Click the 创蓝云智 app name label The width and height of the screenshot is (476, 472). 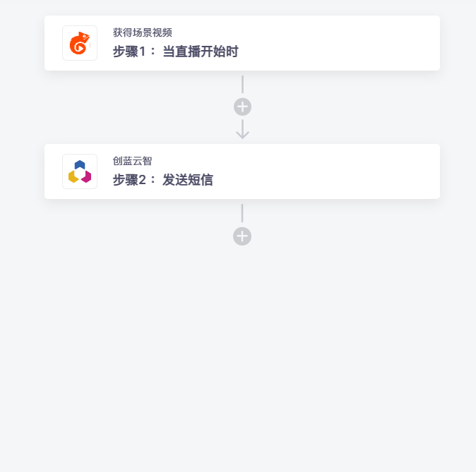point(132,161)
